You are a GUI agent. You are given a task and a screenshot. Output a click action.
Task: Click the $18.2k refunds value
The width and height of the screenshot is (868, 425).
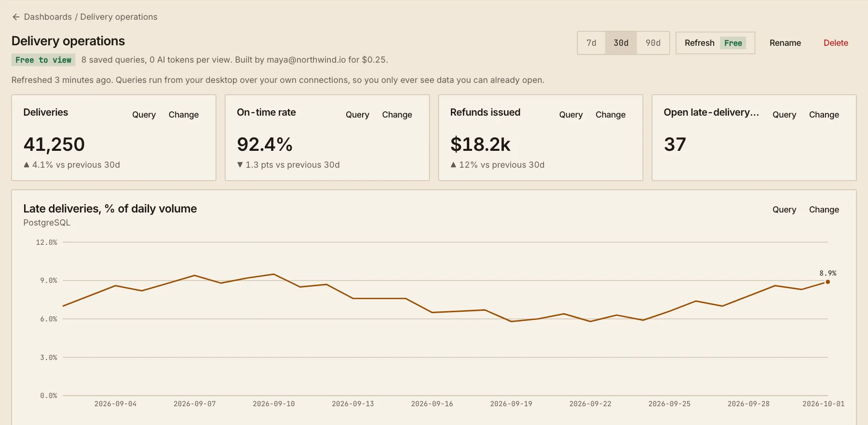pos(480,145)
